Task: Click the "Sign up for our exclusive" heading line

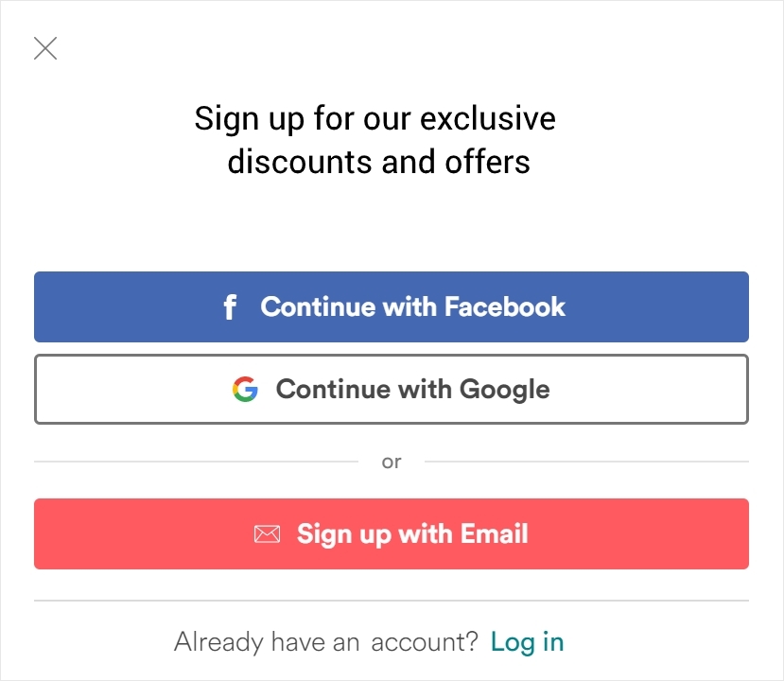Action: [375, 119]
